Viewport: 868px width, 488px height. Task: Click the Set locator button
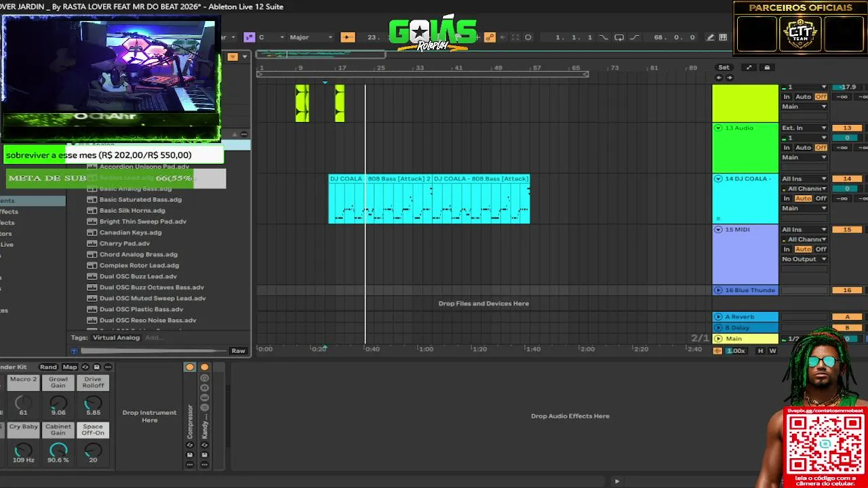724,67
